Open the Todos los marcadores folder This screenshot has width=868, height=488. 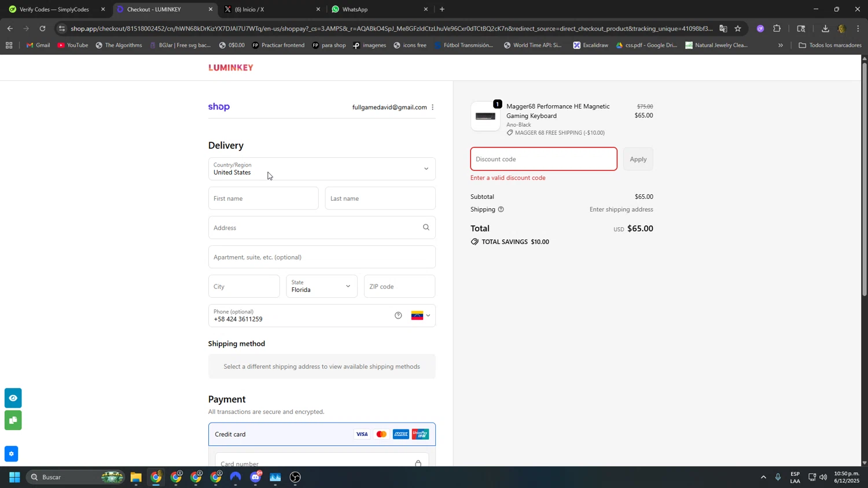coord(830,45)
